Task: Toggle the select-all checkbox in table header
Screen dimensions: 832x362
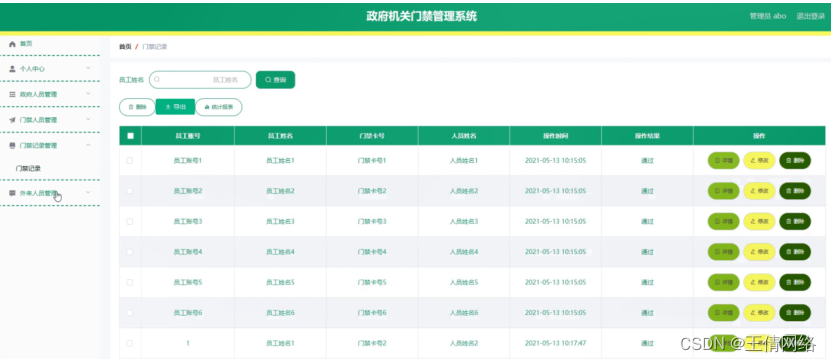Action: click(x=131, y=136)
